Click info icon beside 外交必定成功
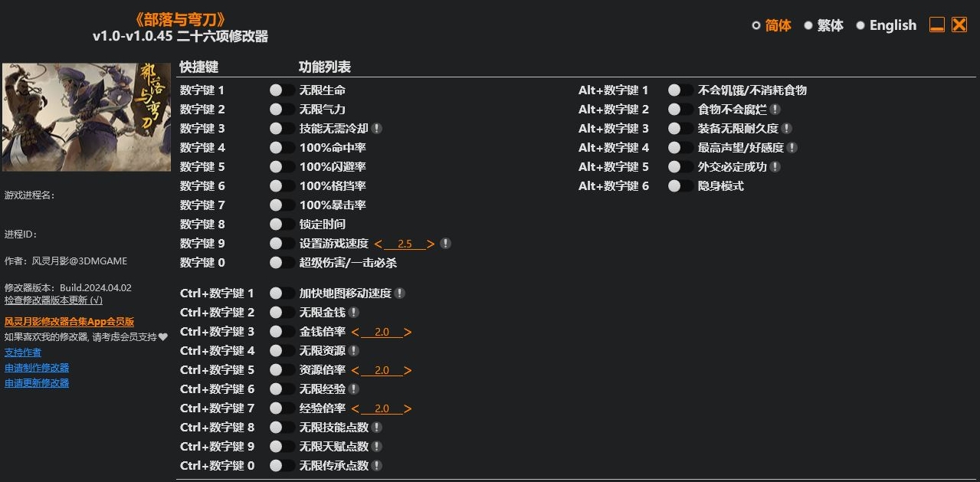The image size is (980, 482). [775, 167]
